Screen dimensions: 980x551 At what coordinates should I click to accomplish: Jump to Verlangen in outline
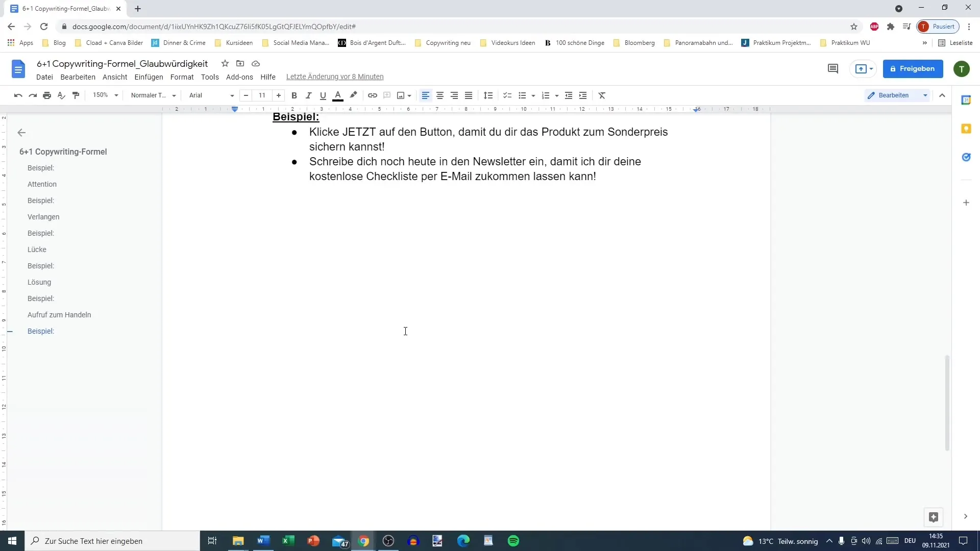coord(43,217)
